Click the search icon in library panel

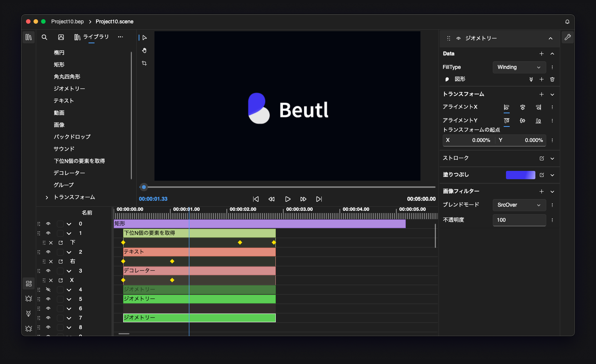click(44, 37)
